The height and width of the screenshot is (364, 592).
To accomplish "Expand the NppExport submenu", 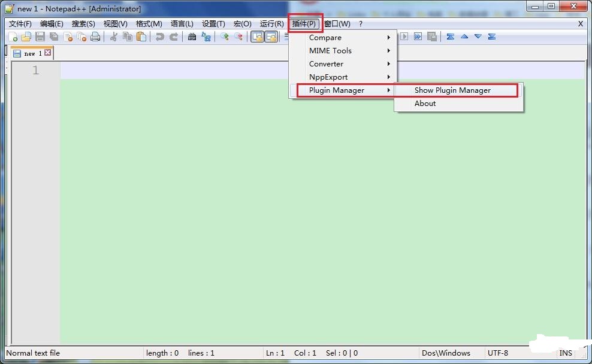I will [x=343, y=77].
